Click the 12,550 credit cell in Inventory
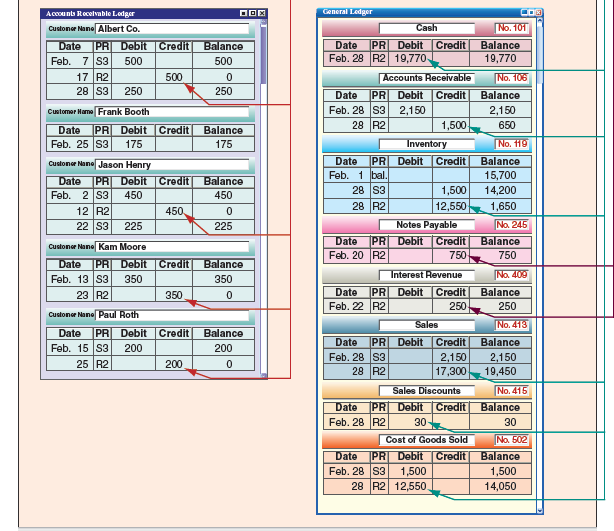614x531 pixels. 451,205
